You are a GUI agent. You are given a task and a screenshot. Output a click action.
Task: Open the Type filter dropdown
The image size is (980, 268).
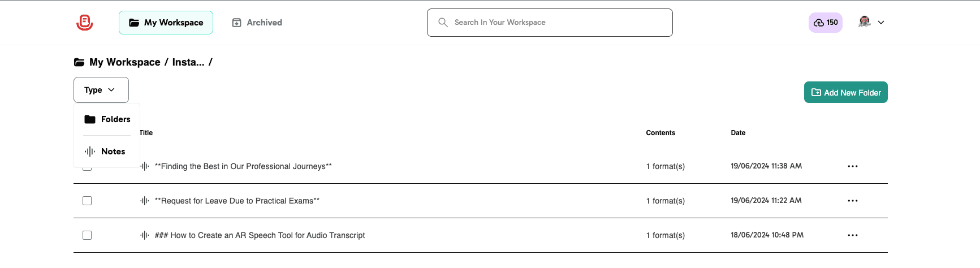click(x=101, y=90)
